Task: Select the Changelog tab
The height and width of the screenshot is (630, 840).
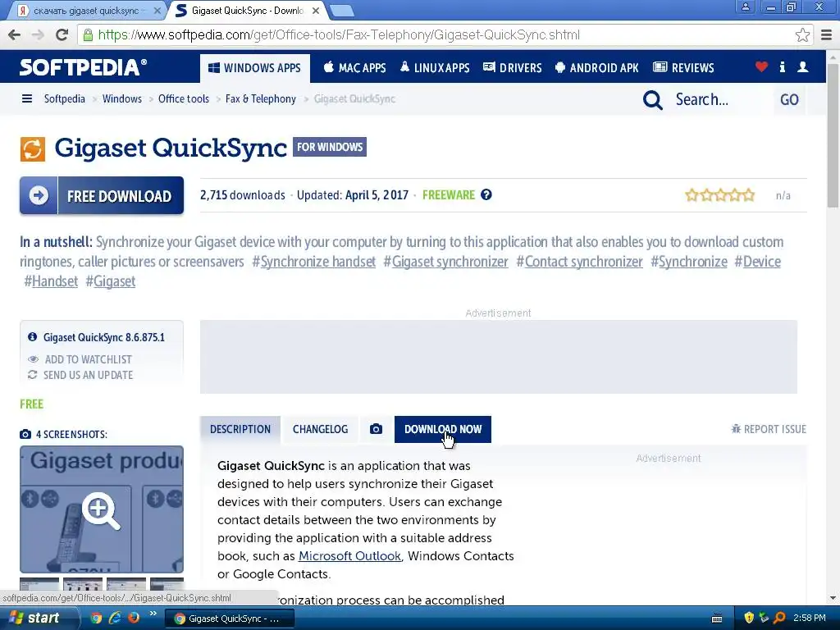Action: pyautogui.click(x=321, y=429)
